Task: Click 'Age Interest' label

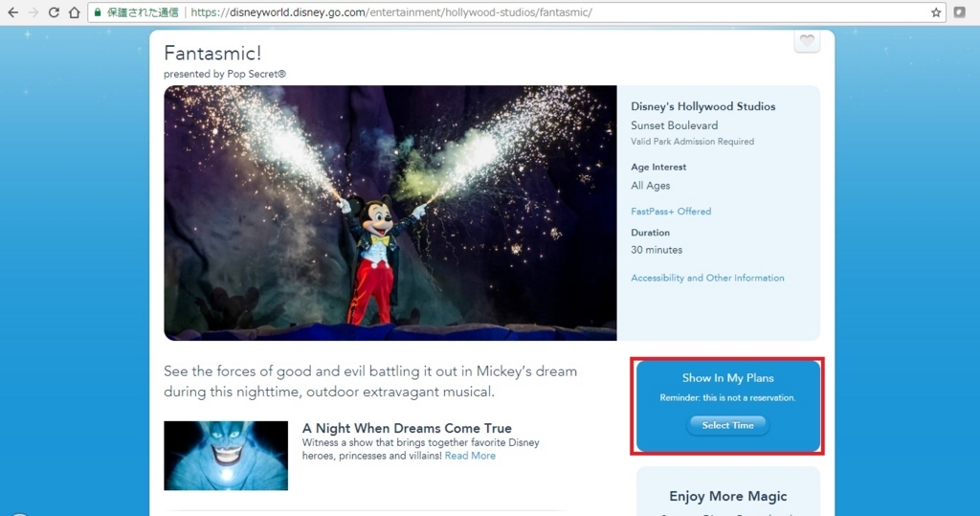Action: (x=658, y=167)
